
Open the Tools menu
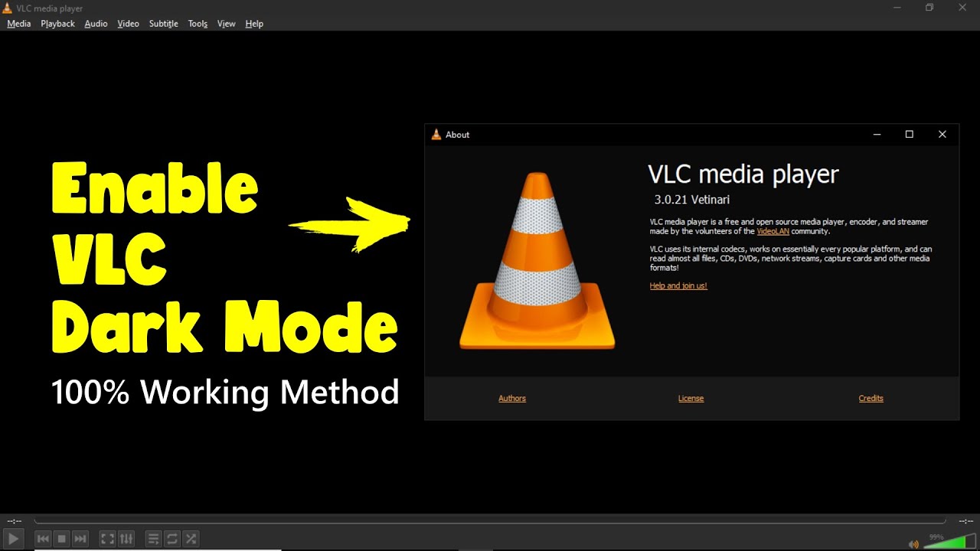pos(198,24)
